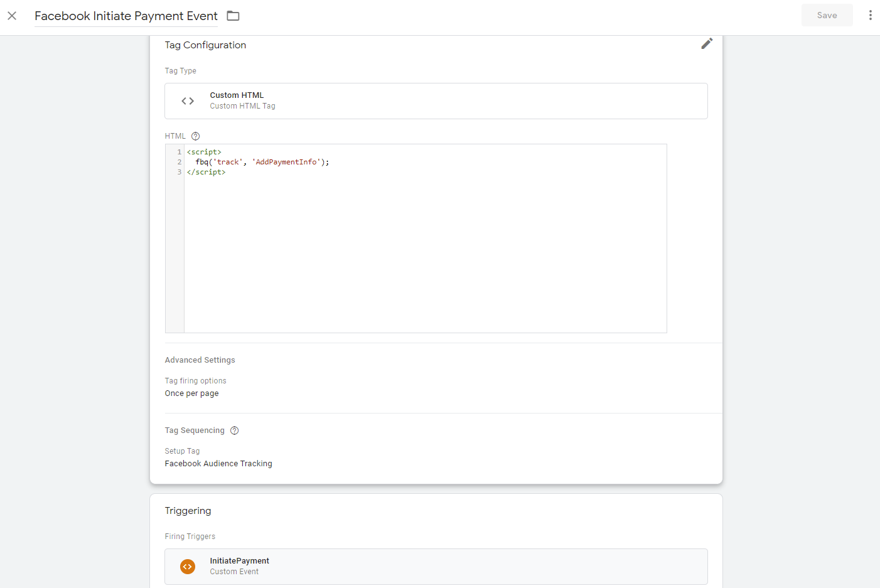Click the orange InitiatePayment trigger icon
The width and height of the screenshot is (880, 588).
(188, 567)
